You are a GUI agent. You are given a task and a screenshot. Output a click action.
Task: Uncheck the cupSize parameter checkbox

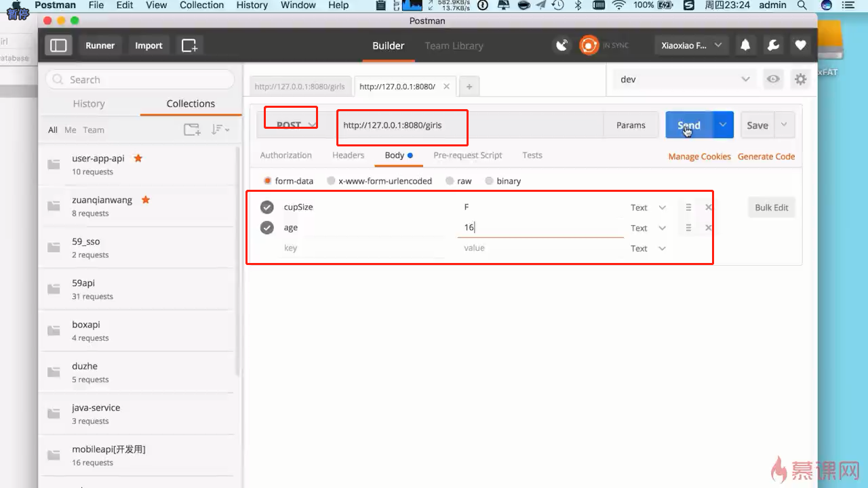[x=267, y=207]
